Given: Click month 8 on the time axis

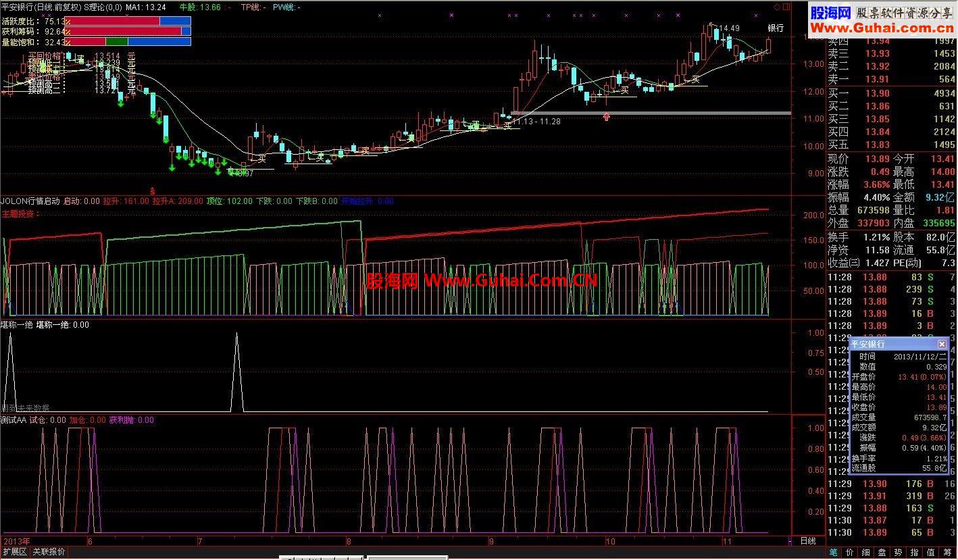Looking at the screenshot, I should coord(349,542).
